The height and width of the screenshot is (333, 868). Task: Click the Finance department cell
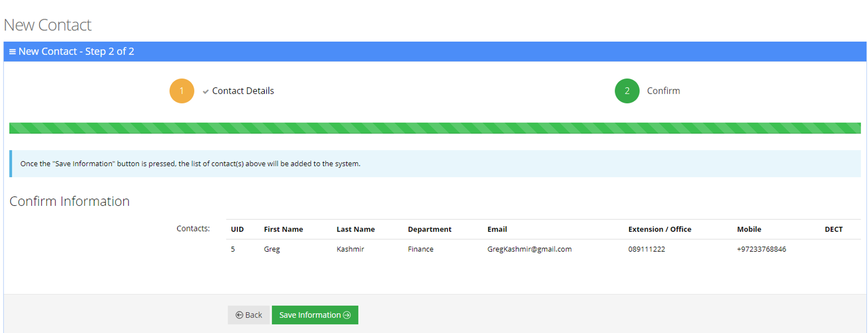[420, 249]
